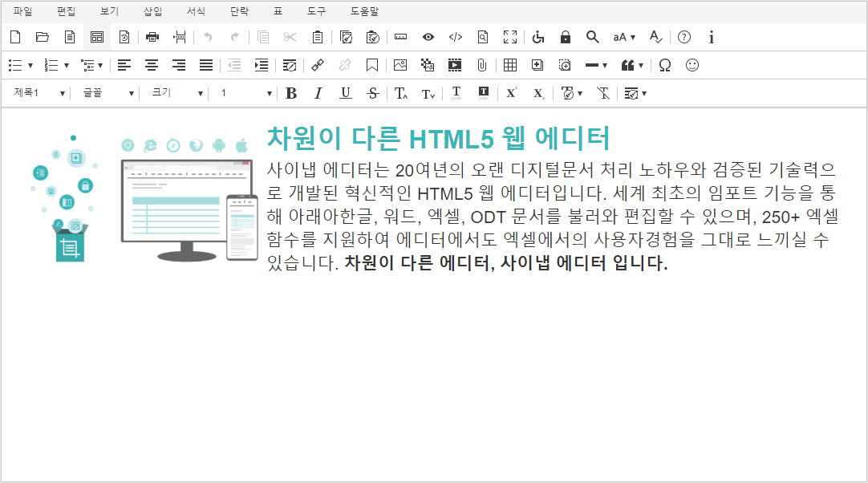Viewport: 868px width, 483px height.
Task: Increase paragraph indent
Action: pos(262,65)
